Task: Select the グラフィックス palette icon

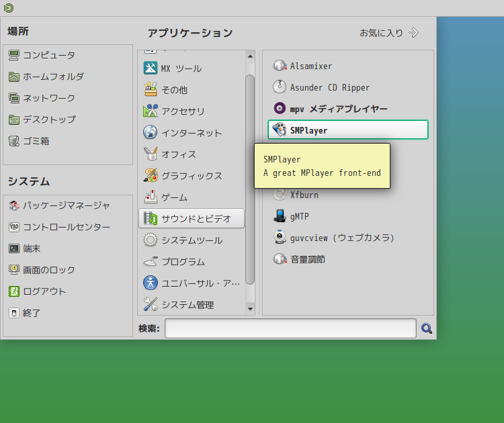Action: click(151, 175)
